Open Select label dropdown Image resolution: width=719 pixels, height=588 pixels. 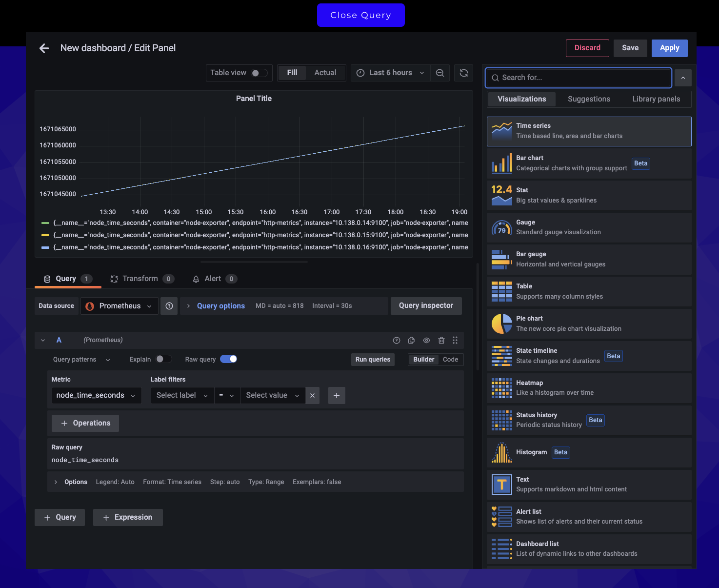tap(182, 395)
